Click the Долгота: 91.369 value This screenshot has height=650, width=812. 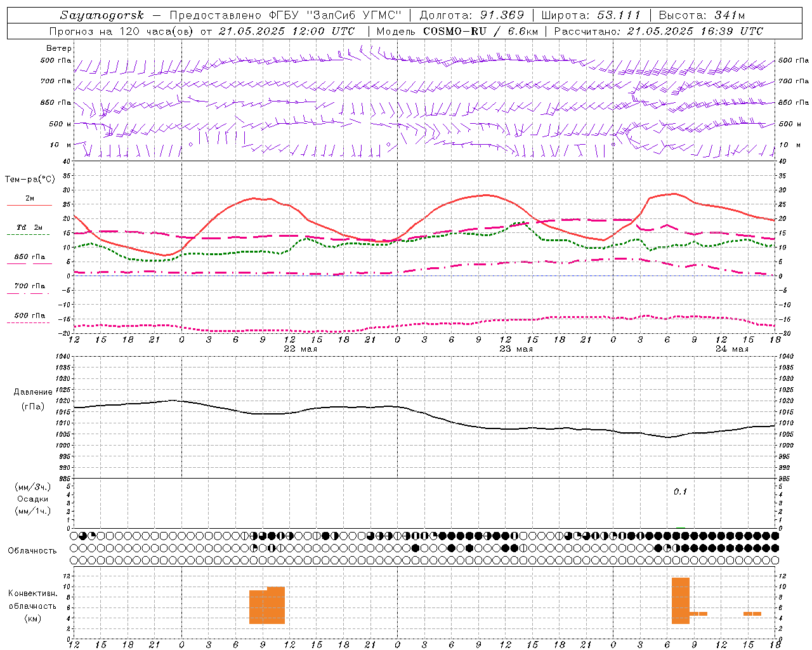click(472, 15)
